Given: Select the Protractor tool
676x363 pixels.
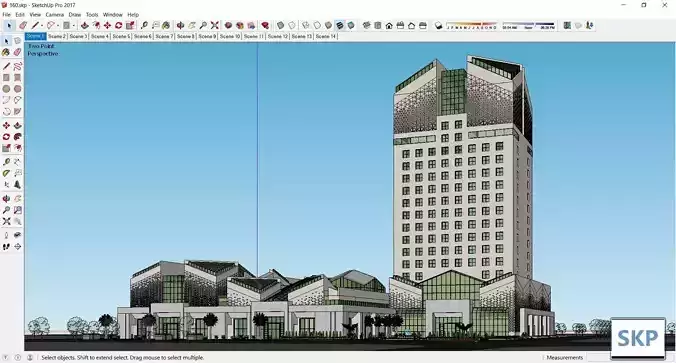Looking at the screenshot, I should coord(6,173).
